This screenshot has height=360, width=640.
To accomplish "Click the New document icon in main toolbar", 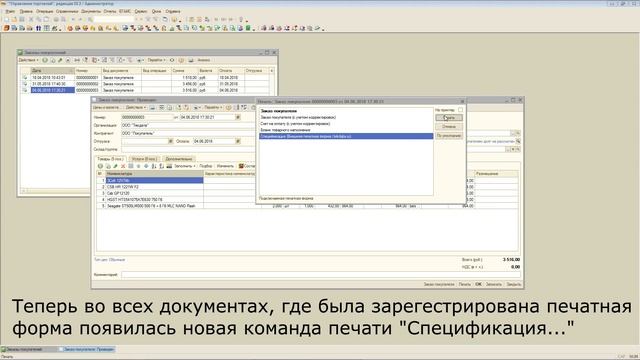I will pos(6,20).
